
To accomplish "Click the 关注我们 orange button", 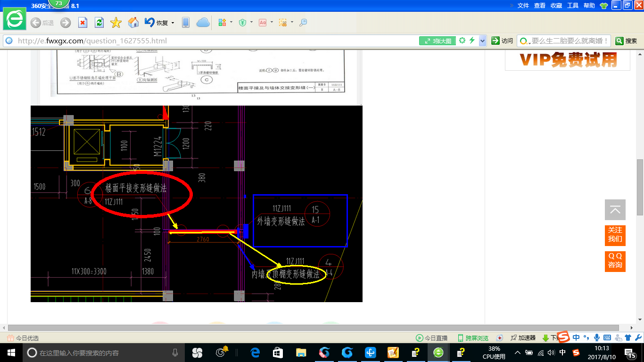I will (615, 235).
